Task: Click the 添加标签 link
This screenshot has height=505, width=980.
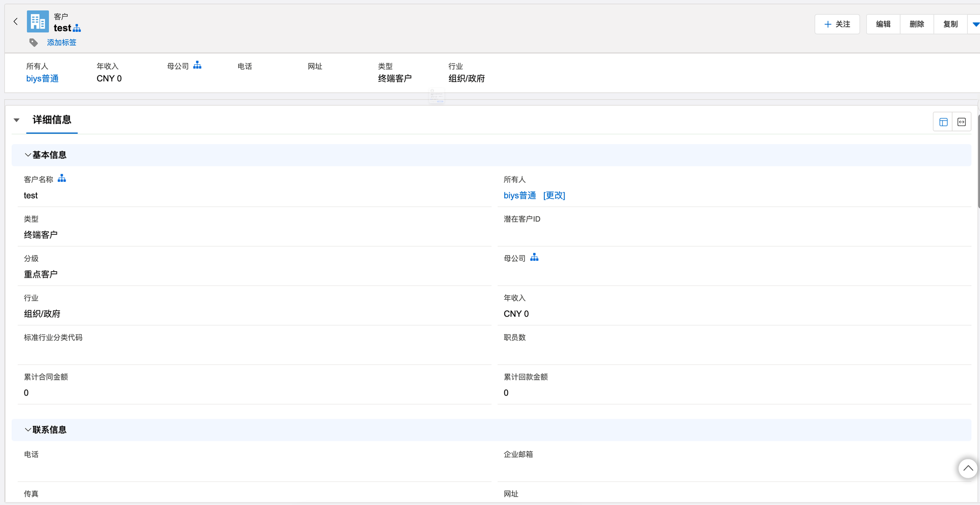Action: tap(62, 43)
